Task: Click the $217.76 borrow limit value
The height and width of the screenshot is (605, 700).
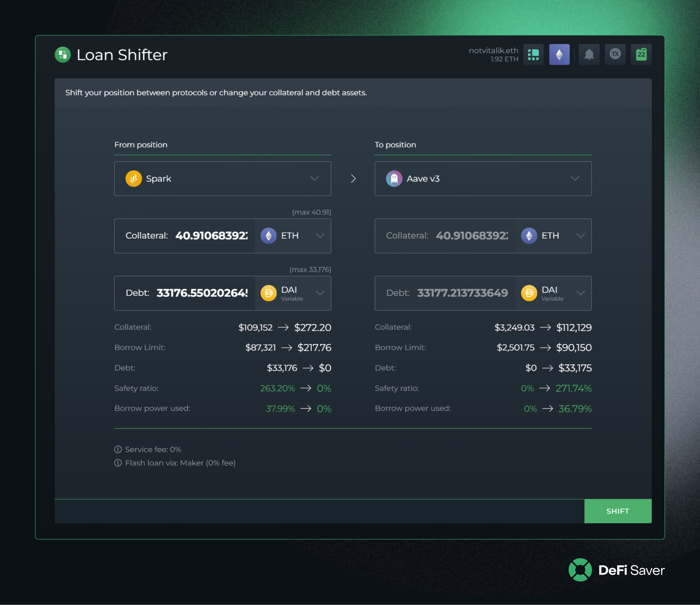Action: pos(314,348)
